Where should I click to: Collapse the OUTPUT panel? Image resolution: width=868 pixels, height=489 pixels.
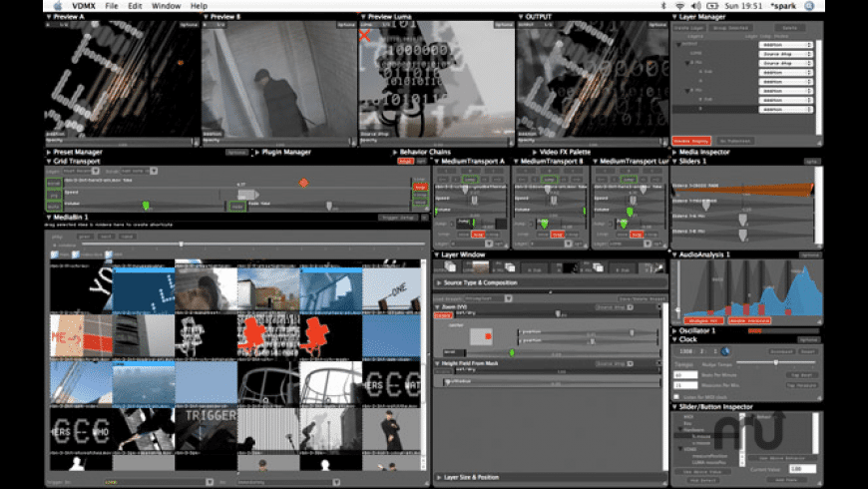521,17
